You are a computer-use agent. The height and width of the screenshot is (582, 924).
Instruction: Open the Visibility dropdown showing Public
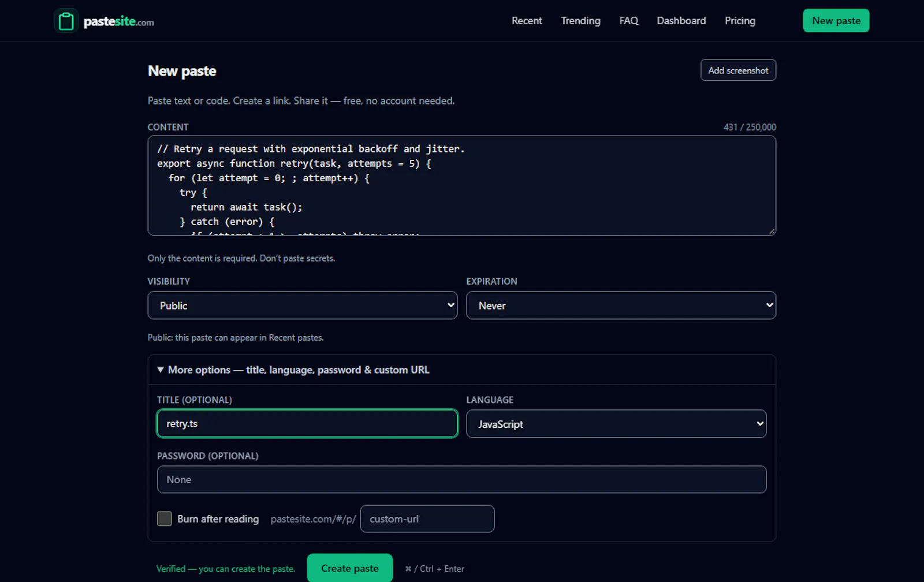(x=302, y=305)
